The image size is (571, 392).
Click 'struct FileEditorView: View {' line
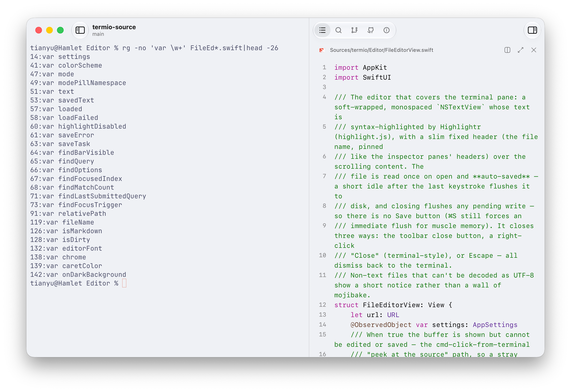[393, 305]
